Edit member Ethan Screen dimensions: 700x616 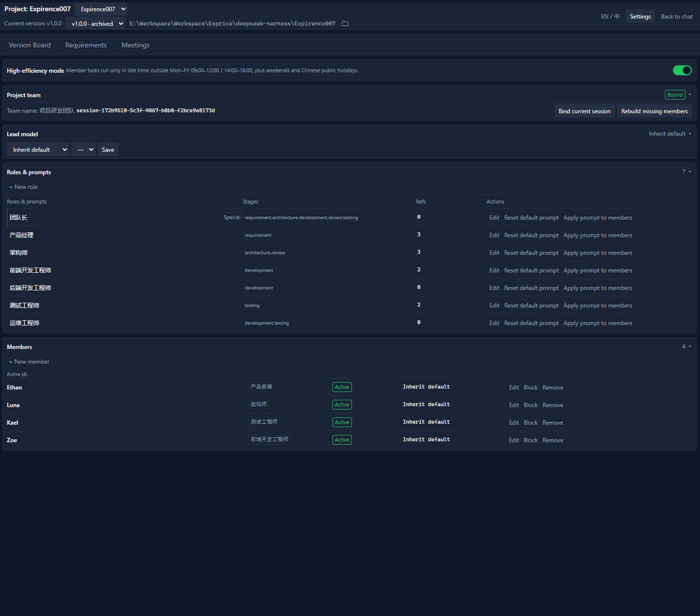[514, 388]
